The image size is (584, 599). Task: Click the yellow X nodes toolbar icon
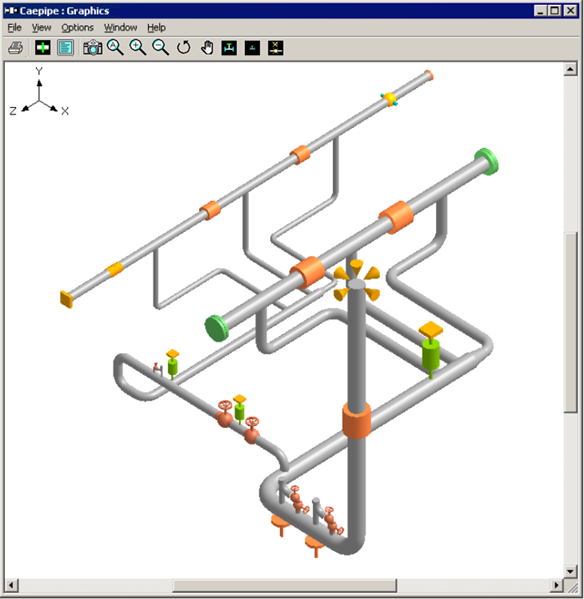(x=275, y=48)
